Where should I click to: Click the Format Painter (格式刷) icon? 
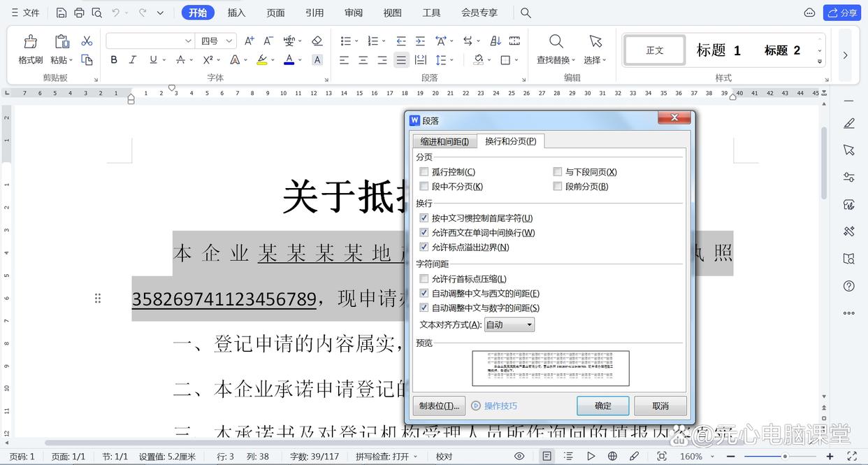pos(31,42)
